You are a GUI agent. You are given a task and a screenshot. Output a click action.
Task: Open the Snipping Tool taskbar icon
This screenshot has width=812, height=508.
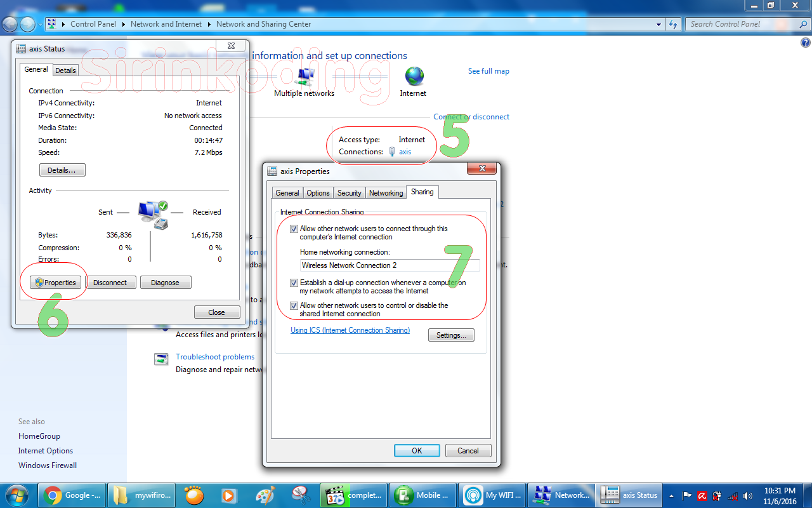pyautogui.click(x=300, y=495)
